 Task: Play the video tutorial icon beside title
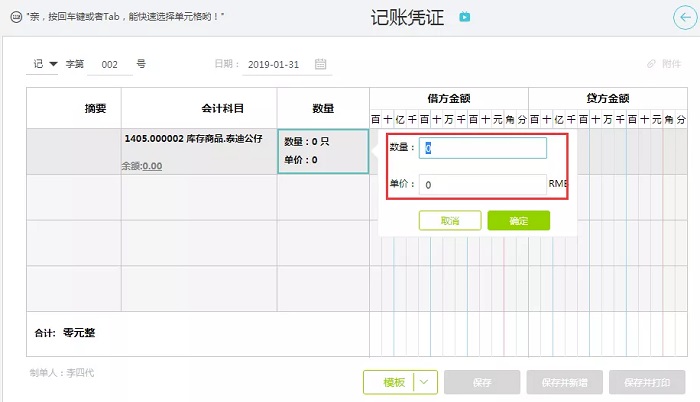466,17
